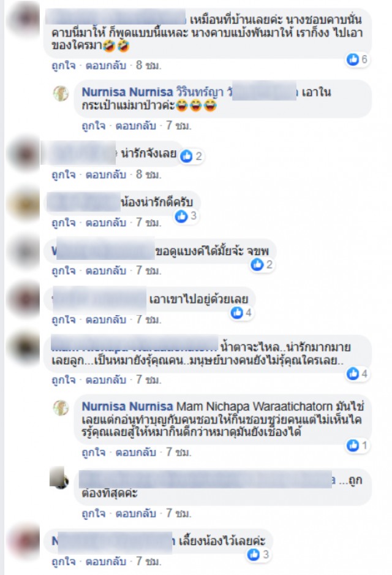Open reactions on the น่ารักจังเลย comment

[x=192, y=156]
